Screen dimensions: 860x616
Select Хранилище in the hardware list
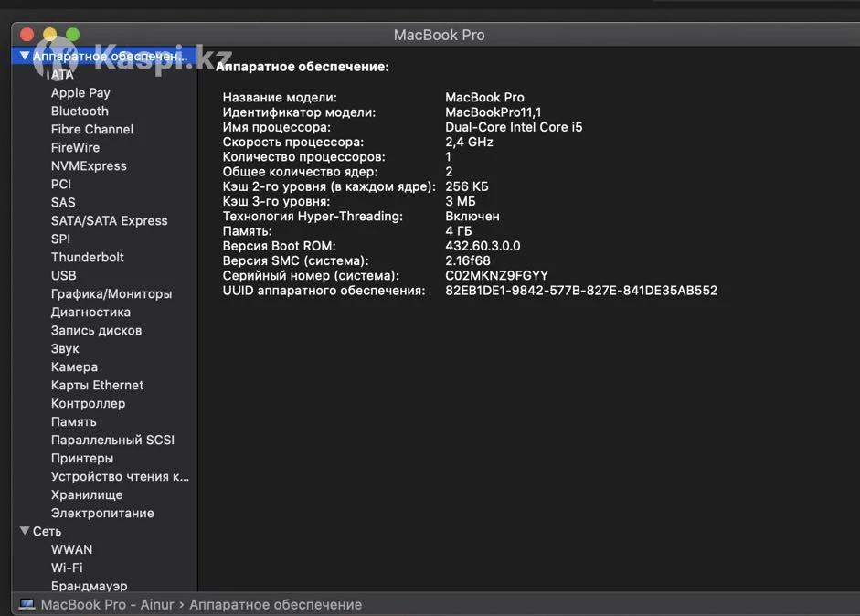[87, 494]
